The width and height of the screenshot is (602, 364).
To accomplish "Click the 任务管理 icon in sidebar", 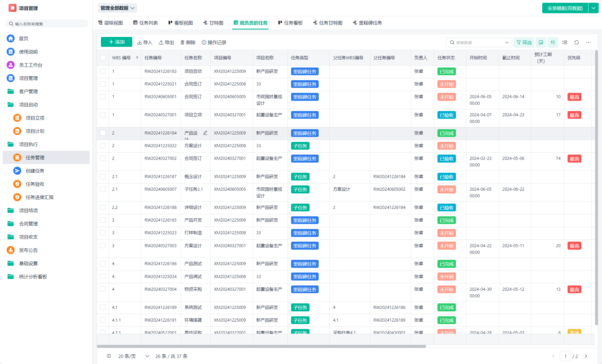I will point(17,157).
